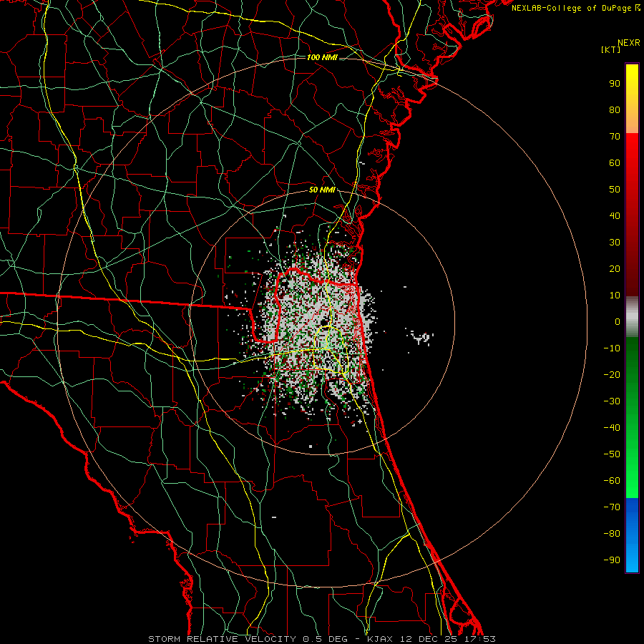Click the 100 NMI range ring label

(322, 57)
